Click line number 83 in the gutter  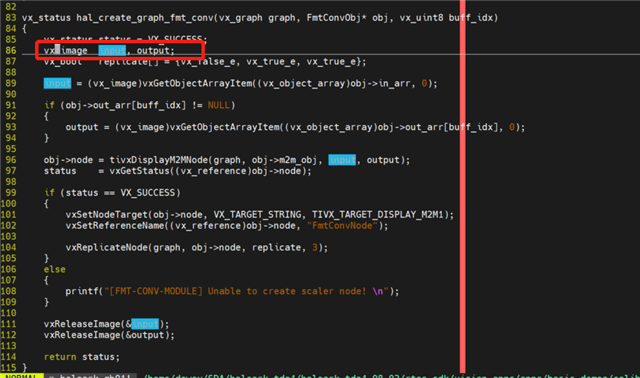11,18
